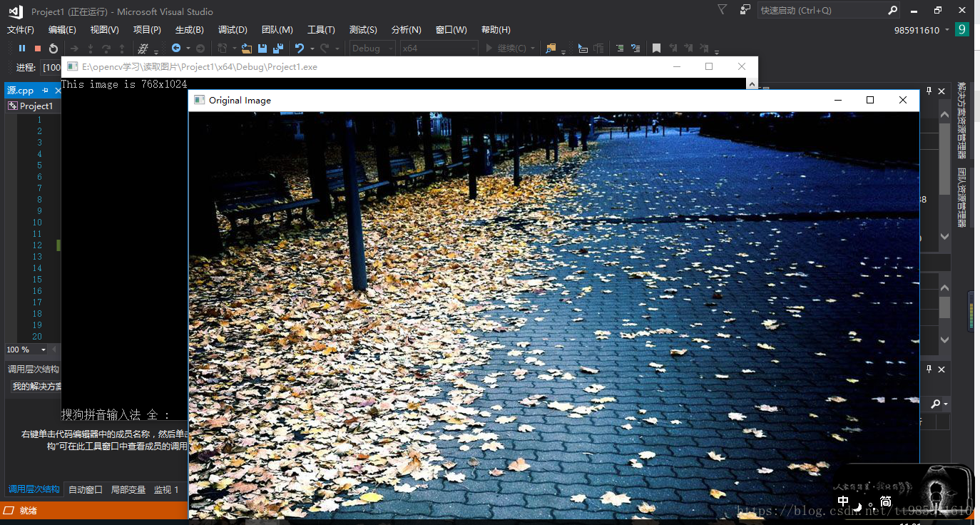980x525 pixels.
Task: Click the notifications flag icon in title bar
Action: click(x=723, y=10)
